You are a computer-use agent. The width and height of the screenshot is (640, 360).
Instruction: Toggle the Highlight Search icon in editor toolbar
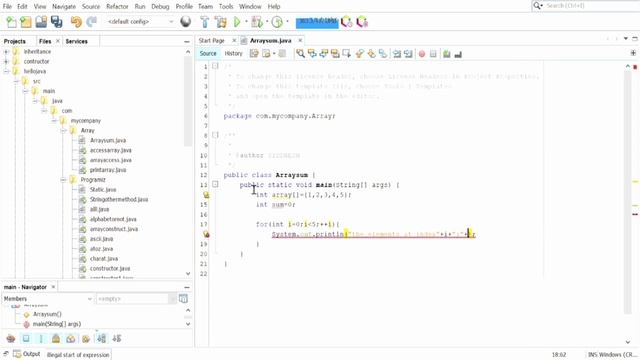[x=335, y=53]
